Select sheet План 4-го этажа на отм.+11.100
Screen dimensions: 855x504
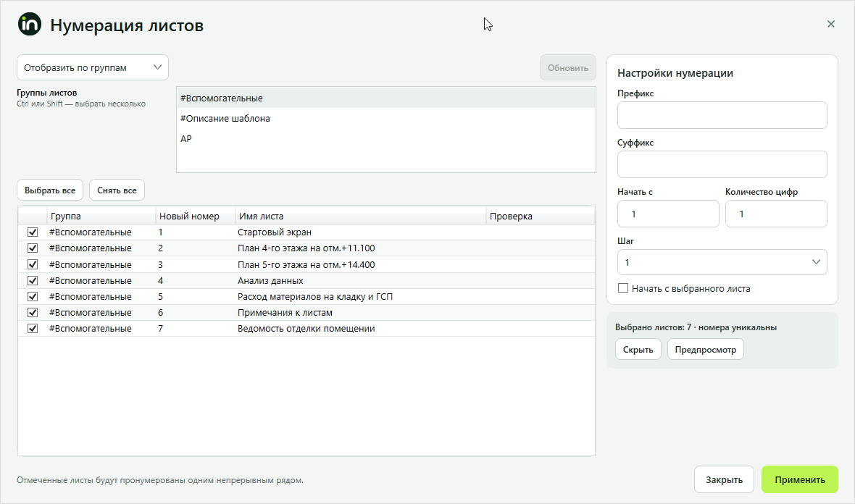306,248
